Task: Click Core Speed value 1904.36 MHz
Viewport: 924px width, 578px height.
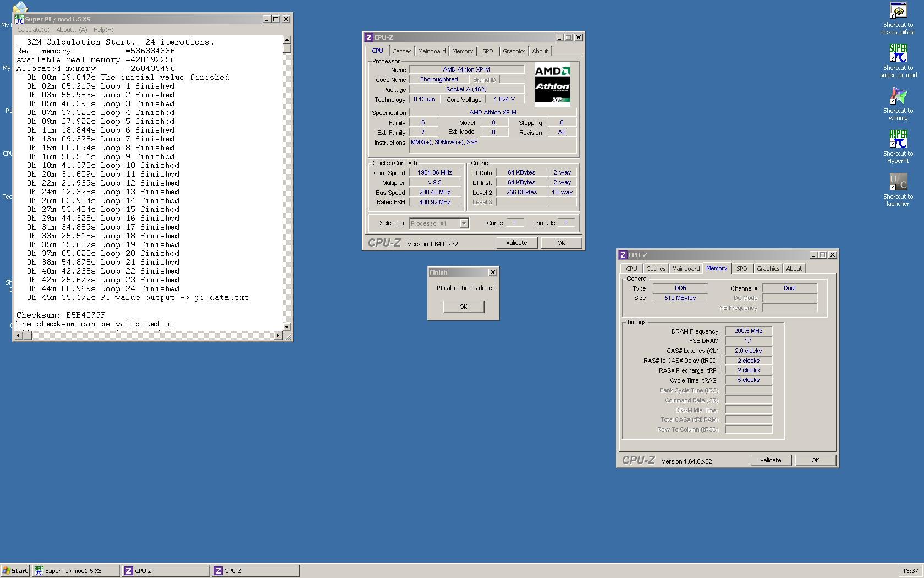Action: tap(435, 172)
